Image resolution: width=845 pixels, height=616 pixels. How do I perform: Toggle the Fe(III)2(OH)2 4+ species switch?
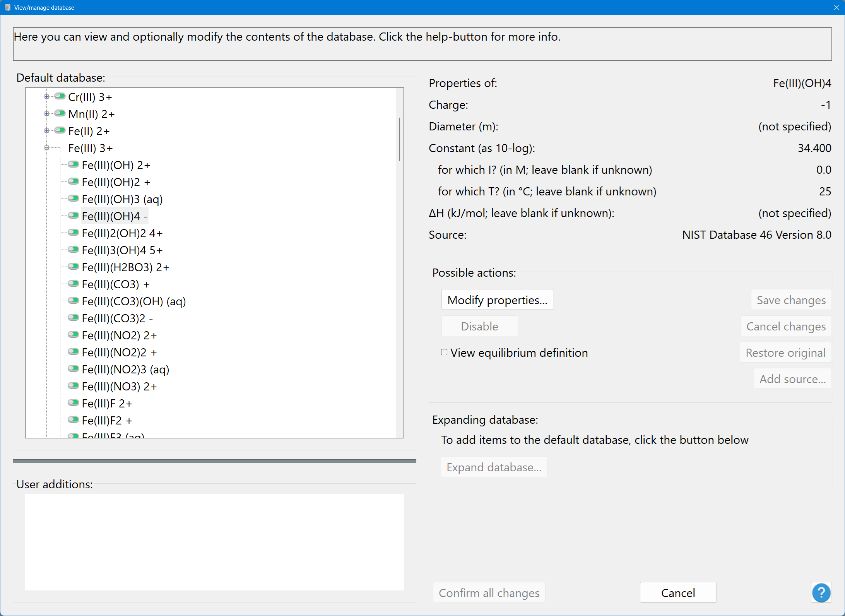point(73,233)
